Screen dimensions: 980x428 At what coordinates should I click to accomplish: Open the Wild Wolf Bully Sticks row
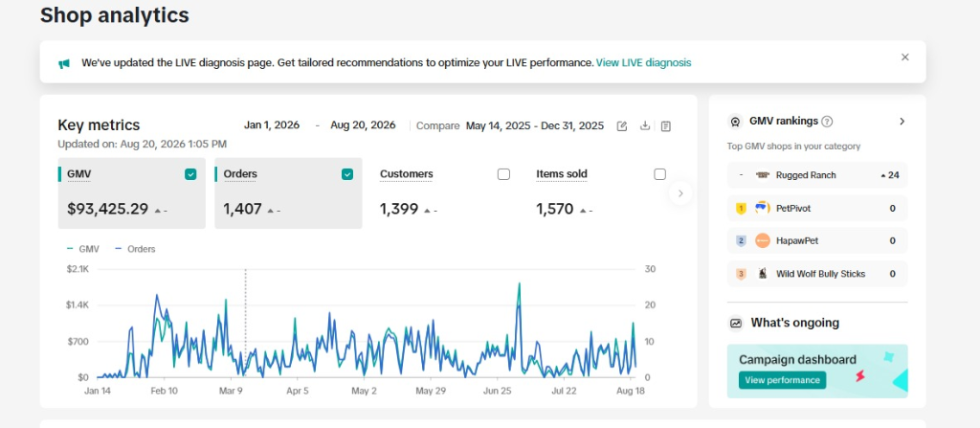click(x=817, y=274)
